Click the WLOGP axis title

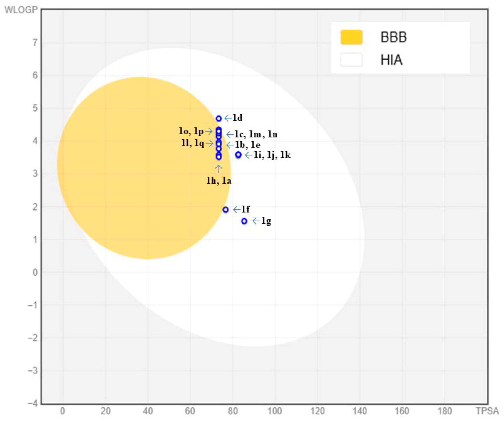click(21, 10)
